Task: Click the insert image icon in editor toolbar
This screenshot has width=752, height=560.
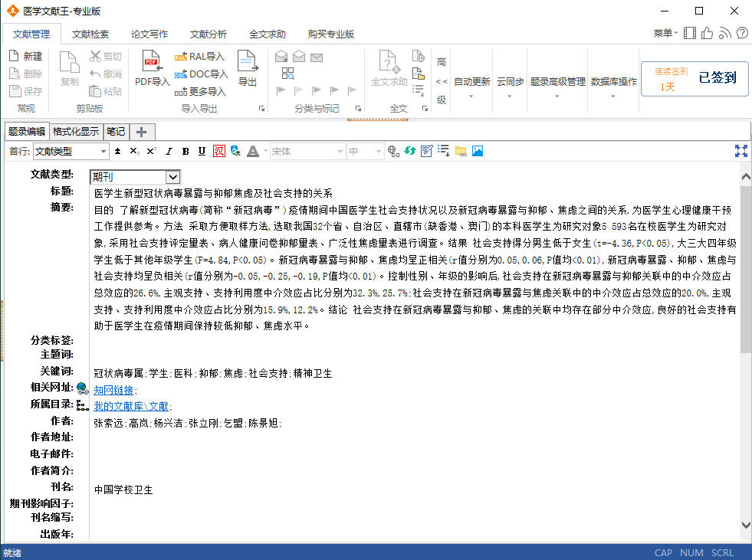Action: click(478, 151)
